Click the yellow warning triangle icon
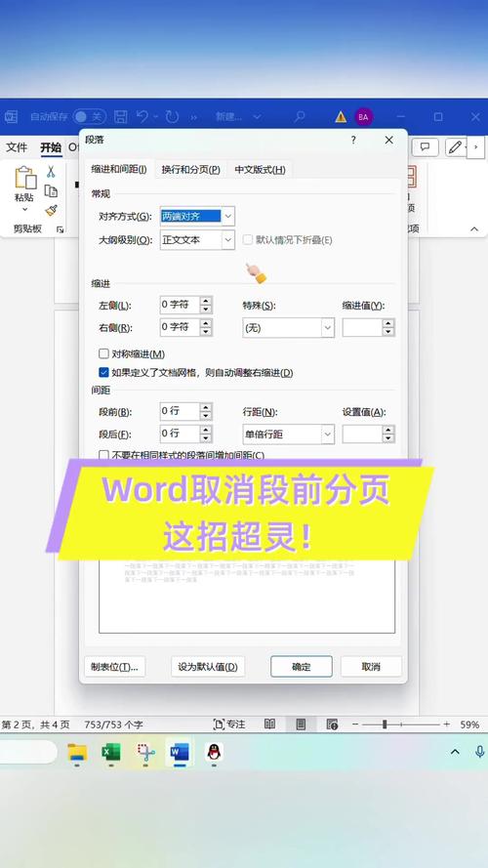Screen dimensions: 488x868 point(341,117)
